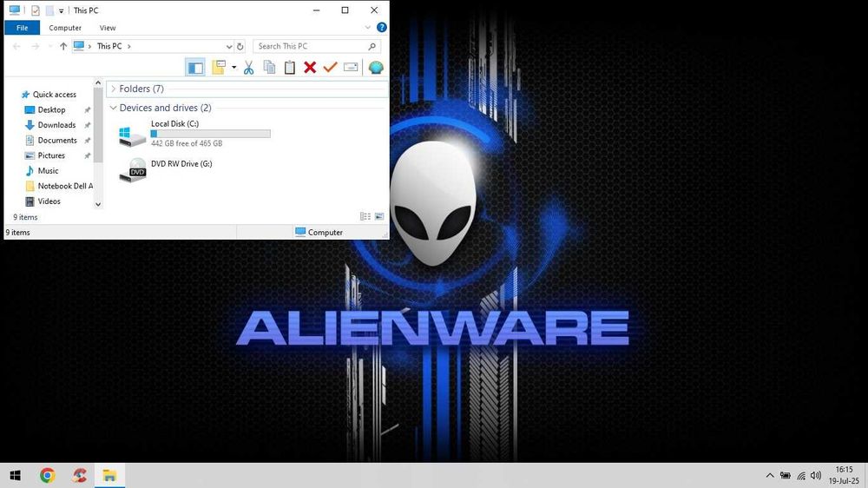Image resolution: width=868 pixels, height=488 pixels.
Task: Click the volume speaker tray icon
Action: [816, 475]
